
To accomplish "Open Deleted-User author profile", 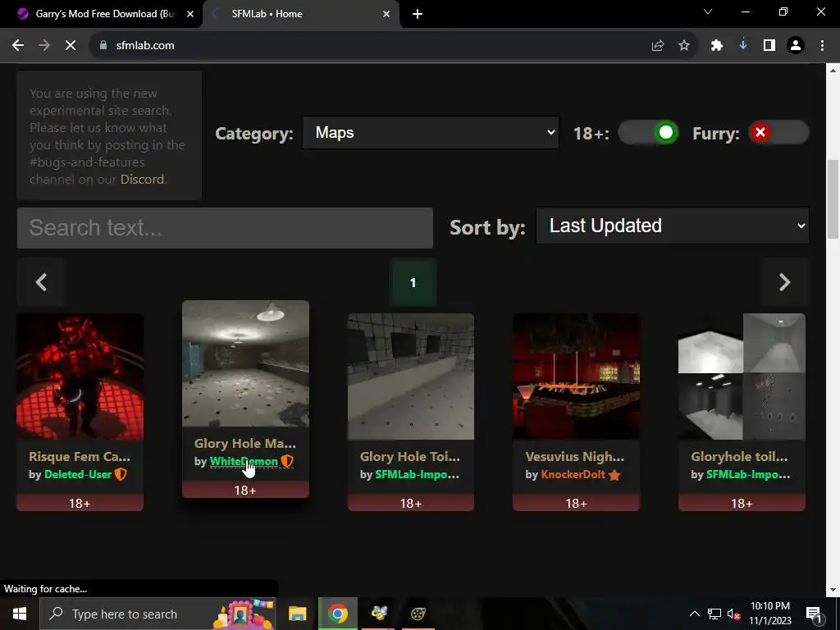I will [x=78, y=475].
